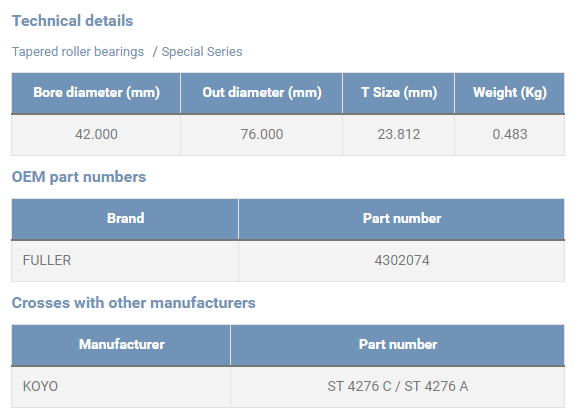Click the OEM table Part number header
Viewport: 578px width, 409px height.
(x=402, y=219)
